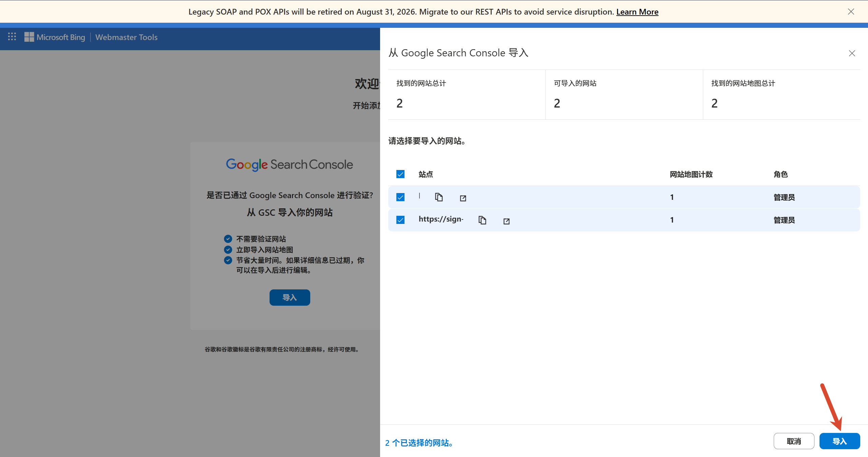The height and width of the screenshot is (457, 868).
Task: Copy the URL of the blank-named site row
Action: [439, 197]
